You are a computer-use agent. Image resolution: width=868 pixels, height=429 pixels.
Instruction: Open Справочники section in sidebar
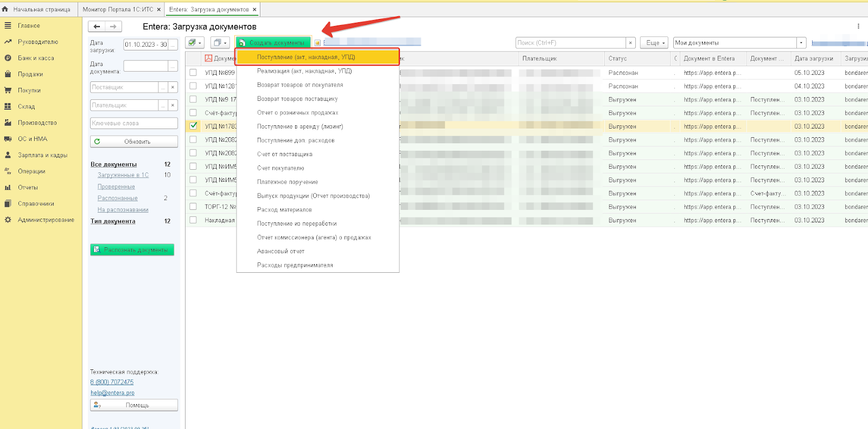(36, 204)
